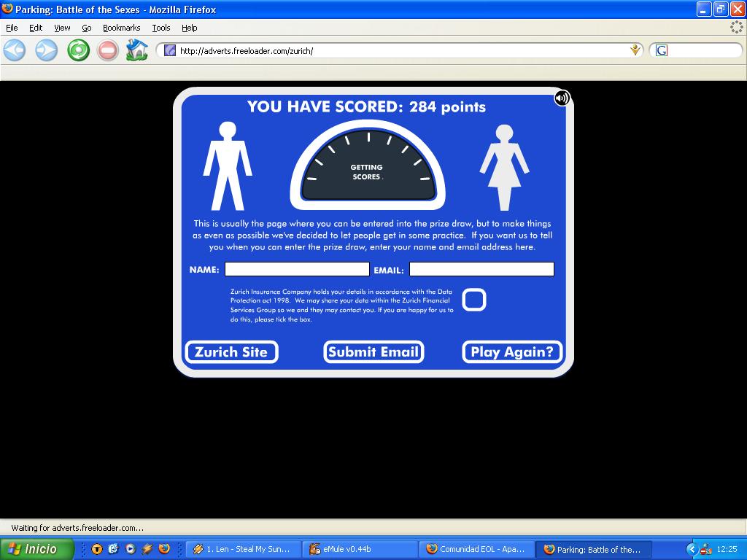Viewport: 747px width, 560px height.
Task: Open the quick launch browser e icon
Action: pyautogui.click(x=113, y=549)
